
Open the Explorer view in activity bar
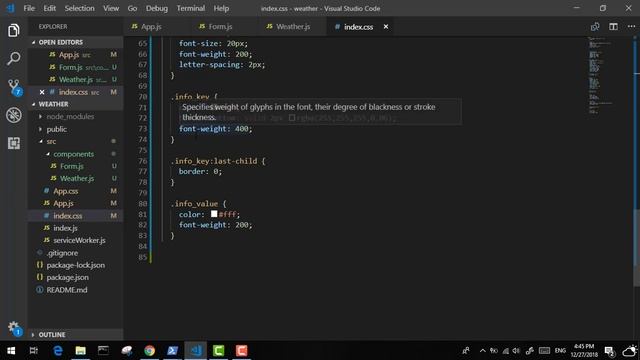13,30
